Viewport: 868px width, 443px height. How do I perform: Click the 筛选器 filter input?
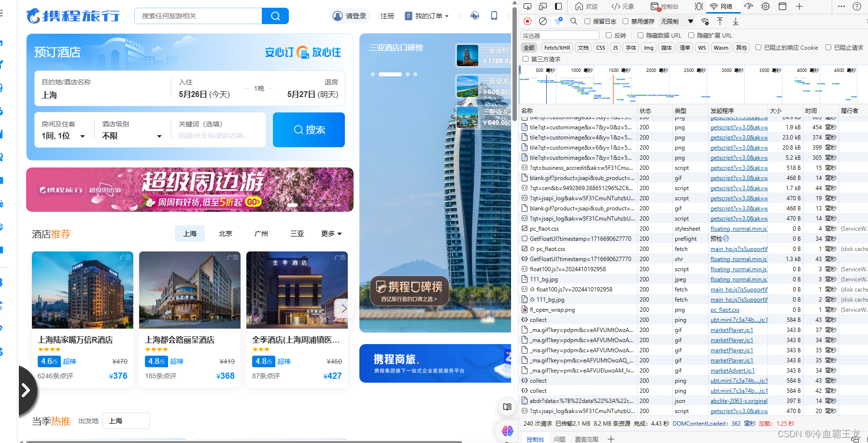pyautogui.click(x=560, y=35)
